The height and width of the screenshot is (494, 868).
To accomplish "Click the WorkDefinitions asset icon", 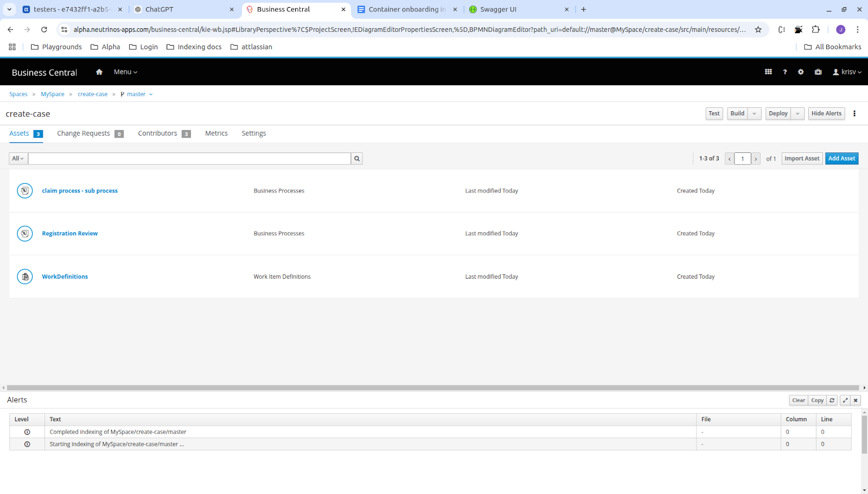I will tap(25, 277).
